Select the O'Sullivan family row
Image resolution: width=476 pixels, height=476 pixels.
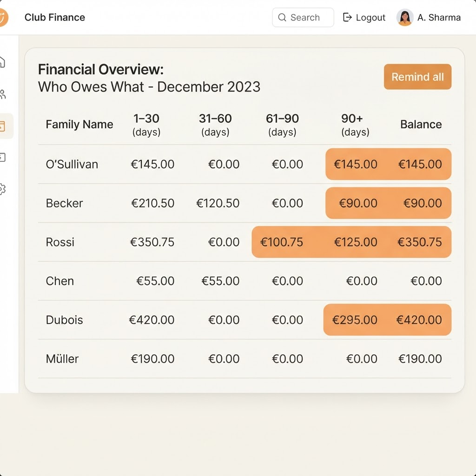pos(245,164)
